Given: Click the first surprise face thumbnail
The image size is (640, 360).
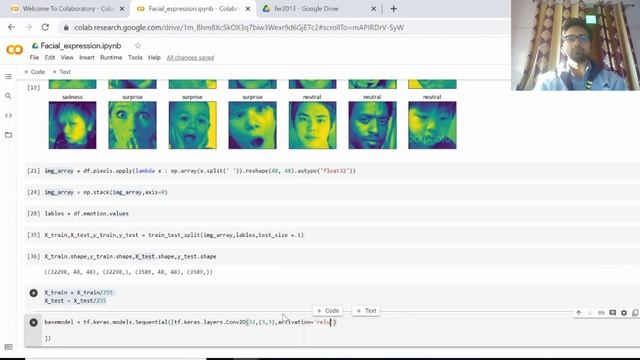Looking at the screenshot, I should tap(132, 125).
